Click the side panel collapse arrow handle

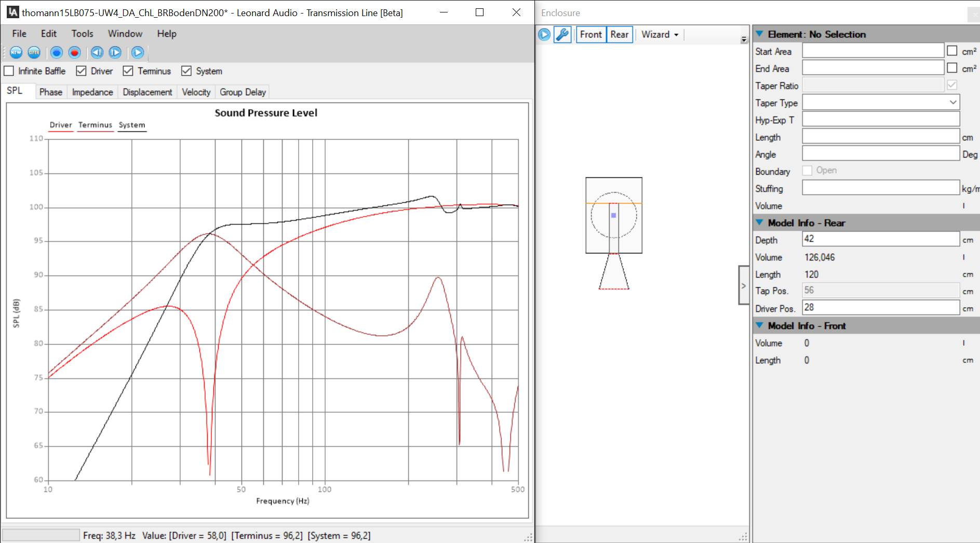point(743,285)
